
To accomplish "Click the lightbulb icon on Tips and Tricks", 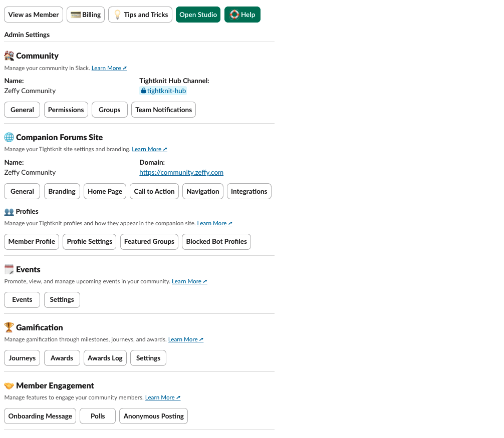I will point(117,15).
